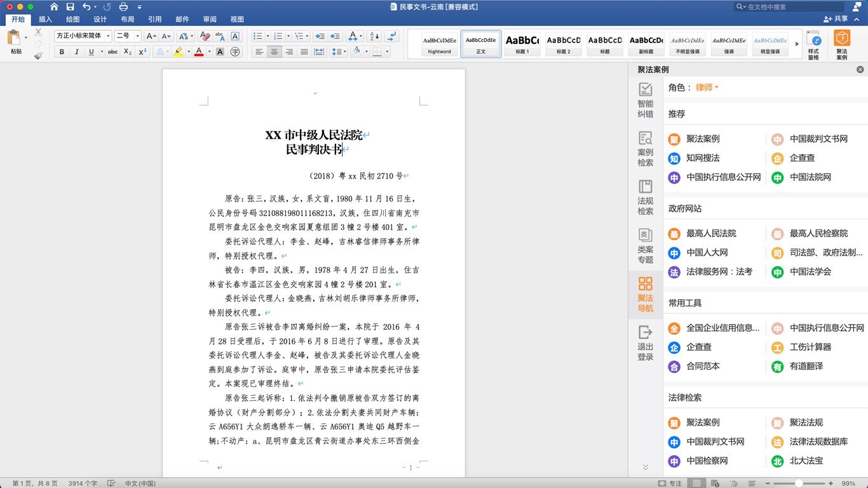
Task: Toggle strikethrough (abc) formatting
Action: coord(112,52)
